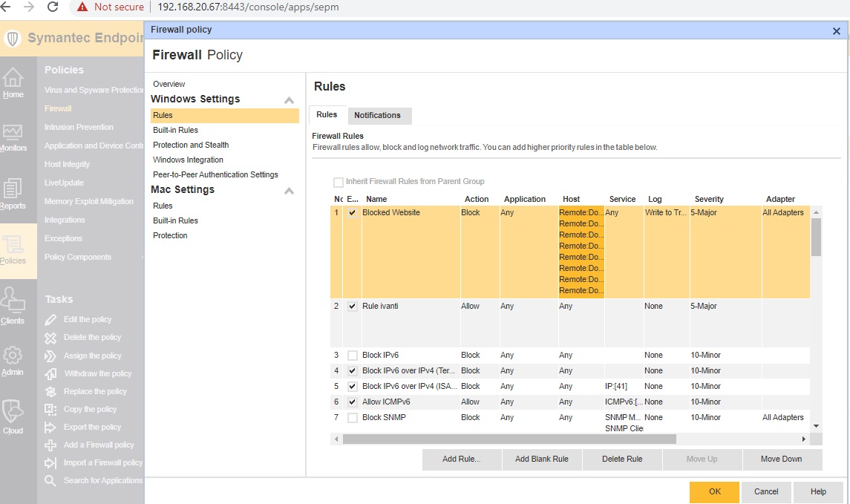Close the Firewall policy dialog
The height and width of the screenshot is (504, 850).
[x=837, y=31]
